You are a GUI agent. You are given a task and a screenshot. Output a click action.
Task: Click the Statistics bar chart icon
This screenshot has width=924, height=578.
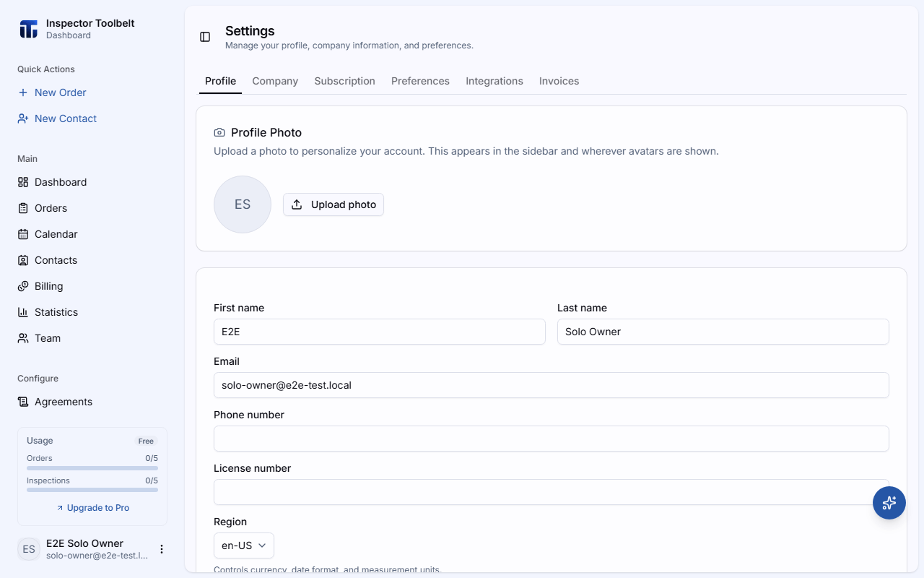point(23,312)
